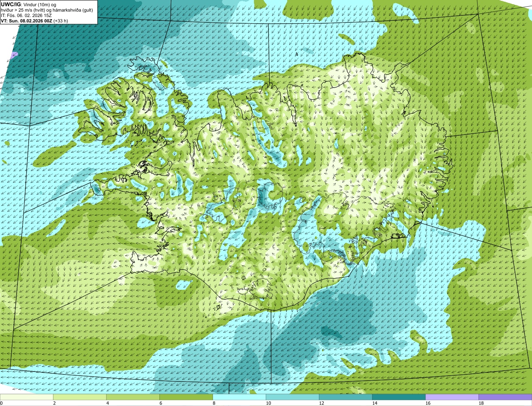Click the light lavender 16–18 legend swatch
532x406 pixels.
(452, 397)
